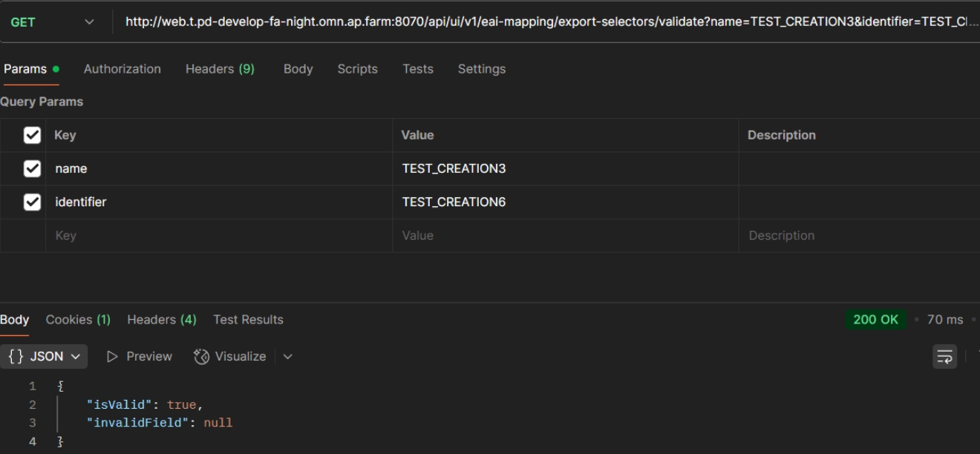Go to the request Settings tab
Image resolution: width=980 pixels, height=454 pixels.
tap(481, 69)
